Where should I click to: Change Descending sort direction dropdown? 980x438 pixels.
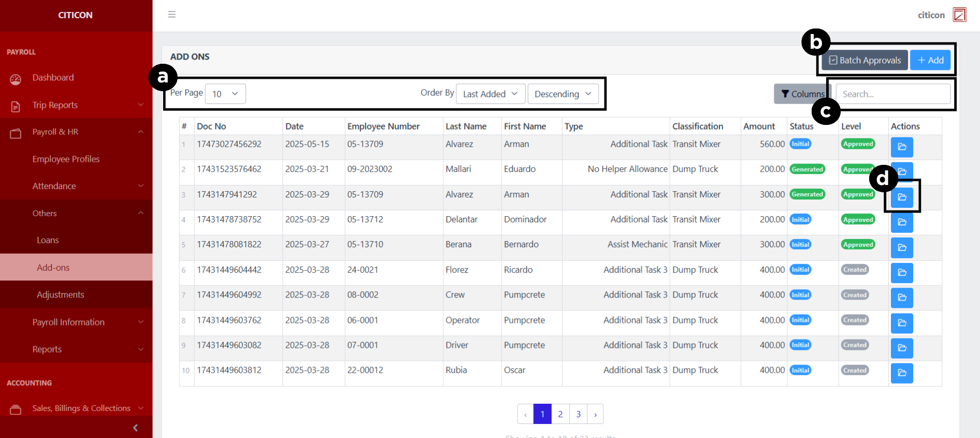(x=563, y=94)
